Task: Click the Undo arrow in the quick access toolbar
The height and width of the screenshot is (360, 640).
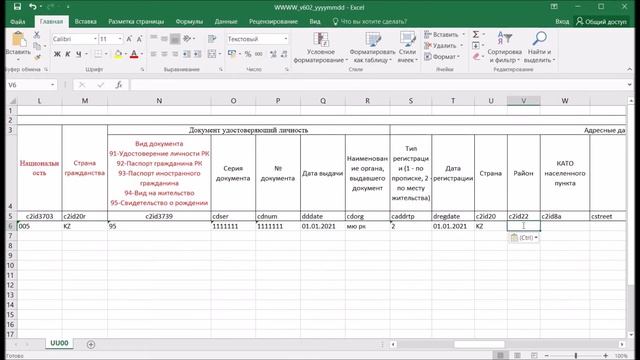Action: coord(33,7)
